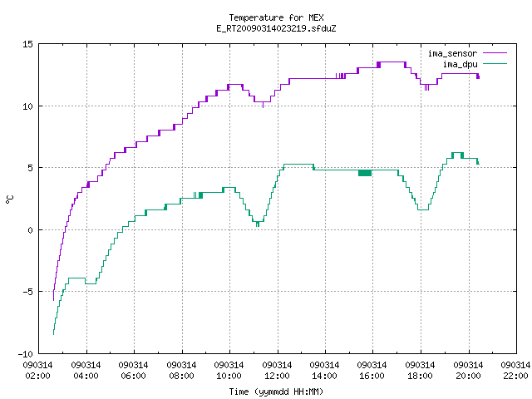532x399 pixels.
Task: Click the y-axis tick label "5"
Action: pos(31,168)
